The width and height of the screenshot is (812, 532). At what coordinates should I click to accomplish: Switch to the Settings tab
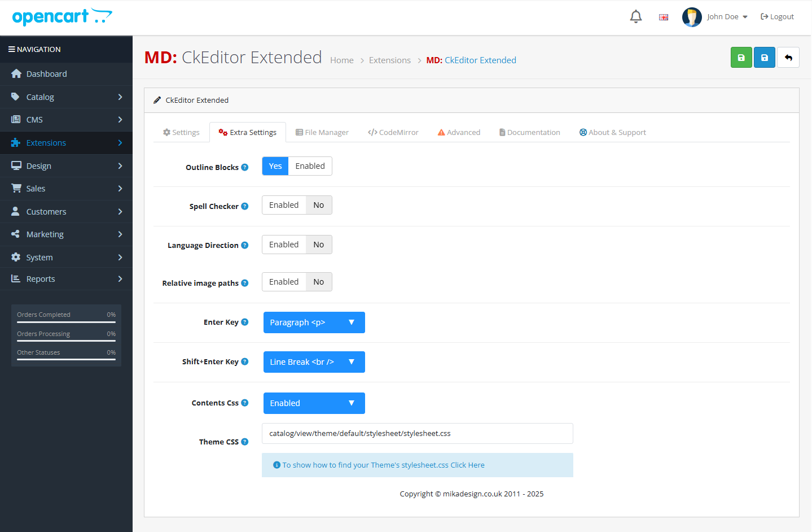coord(181,132)
